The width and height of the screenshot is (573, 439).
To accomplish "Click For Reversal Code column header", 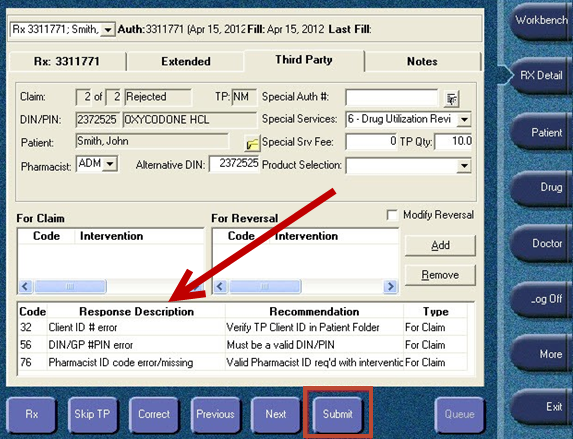I will (x=241, y=236).
